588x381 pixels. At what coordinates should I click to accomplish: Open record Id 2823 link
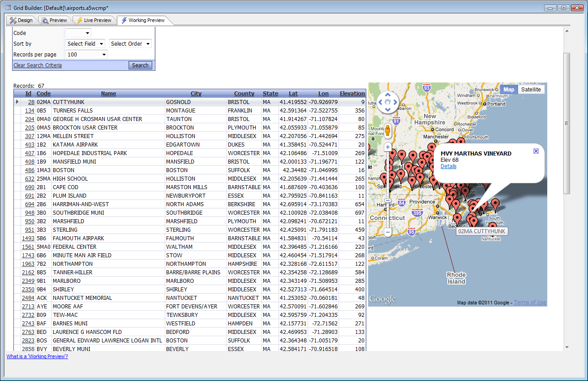(x=28, y=341)
